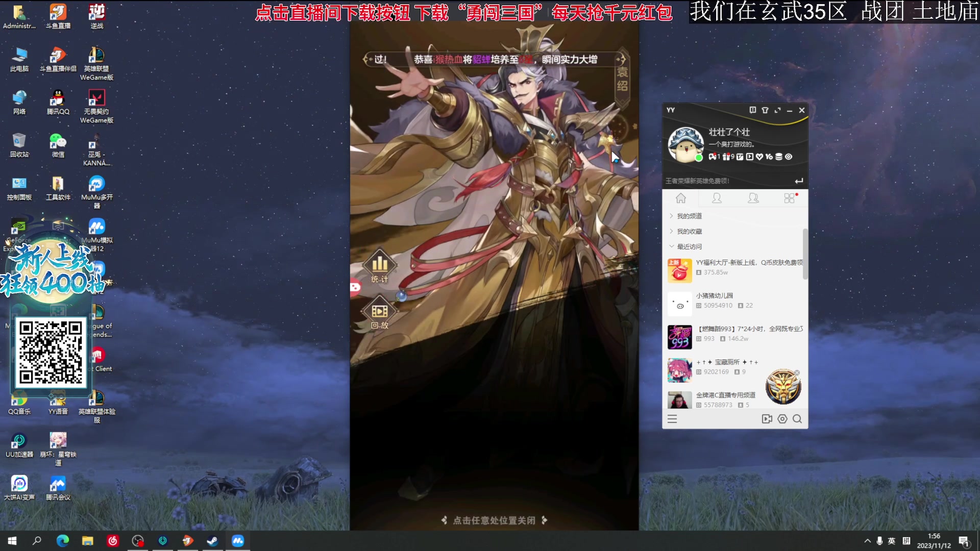Image resolution: width=980 pixels, height=551 pixels.
Task: Click the YY online status green dot
Action: [699, 158]
